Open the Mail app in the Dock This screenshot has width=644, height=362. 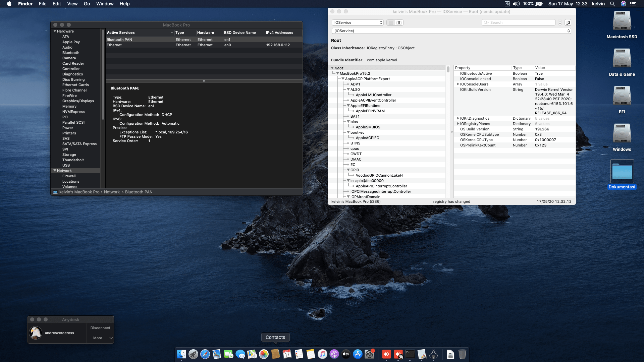(217, 354)
